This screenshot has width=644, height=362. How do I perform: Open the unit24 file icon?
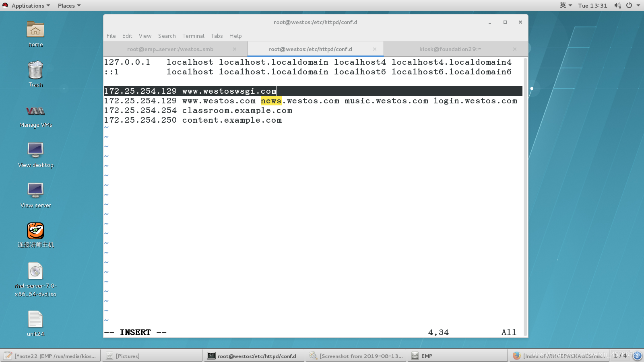[35, 319]
